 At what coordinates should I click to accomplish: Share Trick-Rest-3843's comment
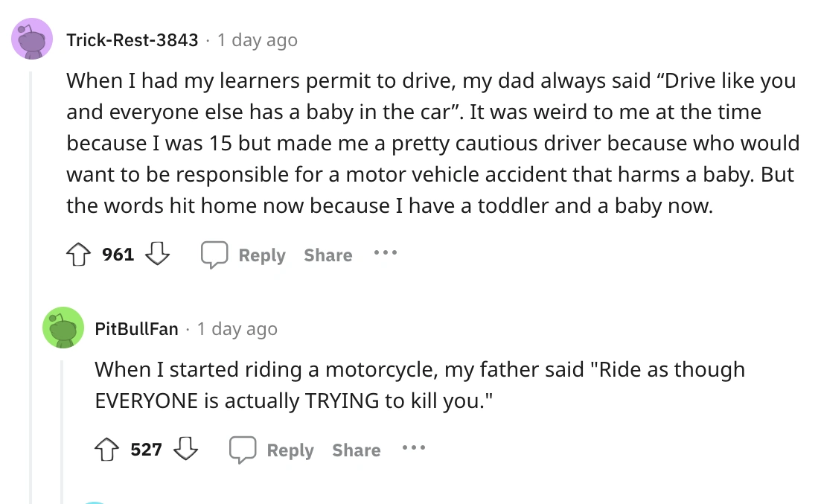(x=328, y=255)
